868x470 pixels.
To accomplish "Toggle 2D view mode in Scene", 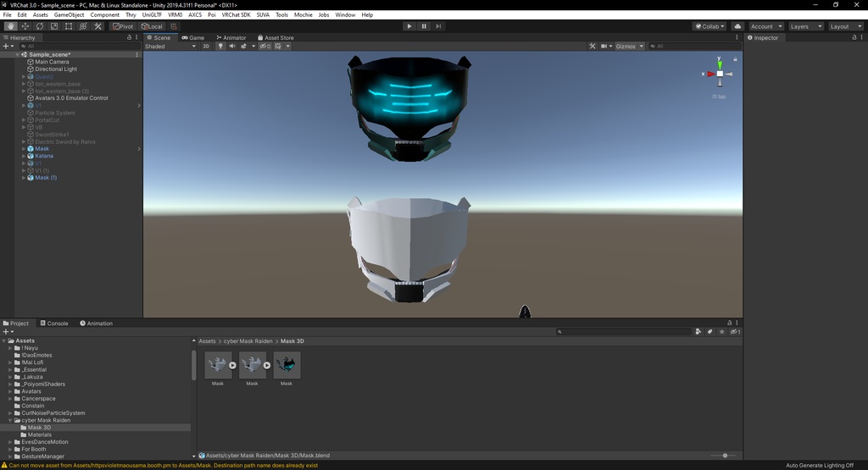I will [x=206, y=47].
